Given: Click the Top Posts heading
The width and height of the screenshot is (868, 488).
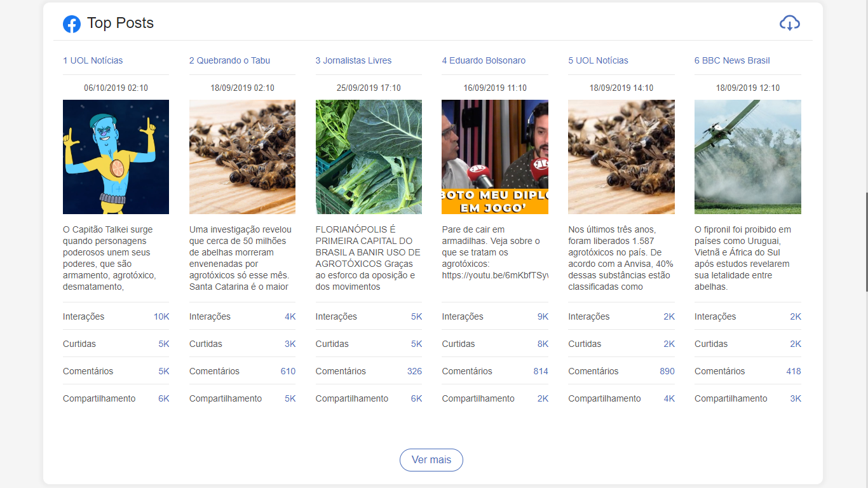Looking at the screenshot, I should [x=120, y=24].
